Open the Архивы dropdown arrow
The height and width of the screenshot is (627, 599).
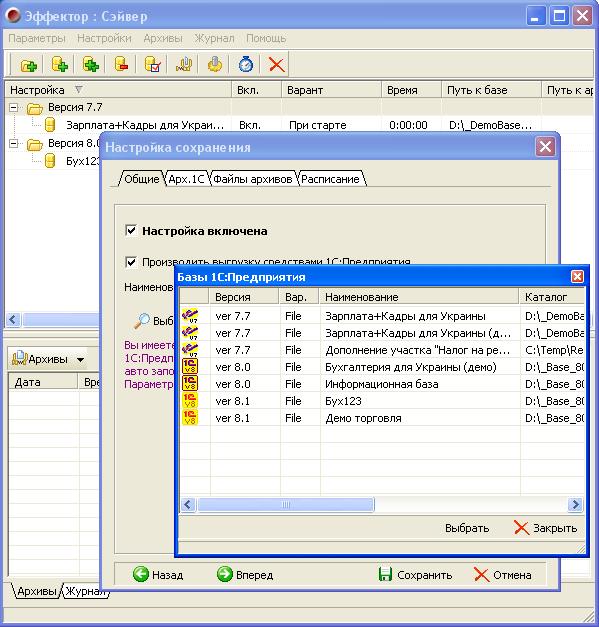pyautogui.click(x=80, y=359)
